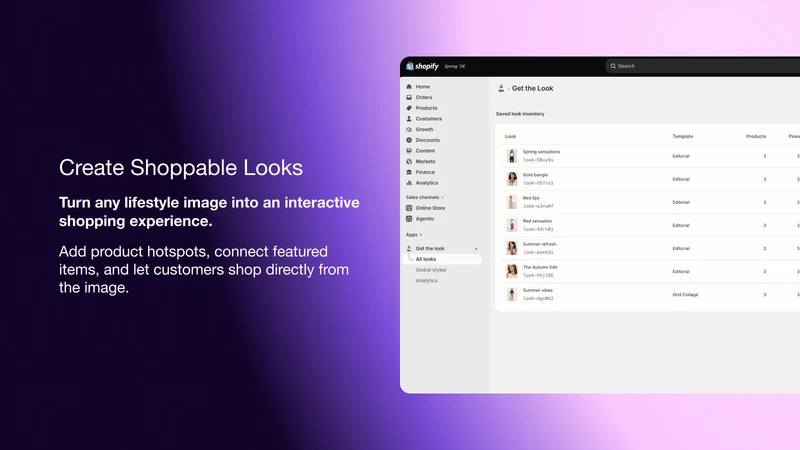
Task: Expand the Apps section chevron
Action: pos(420,235)
